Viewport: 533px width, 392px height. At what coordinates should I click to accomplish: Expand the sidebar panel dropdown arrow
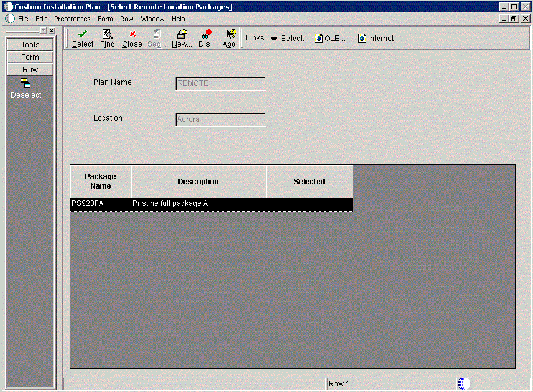(43, 30)
